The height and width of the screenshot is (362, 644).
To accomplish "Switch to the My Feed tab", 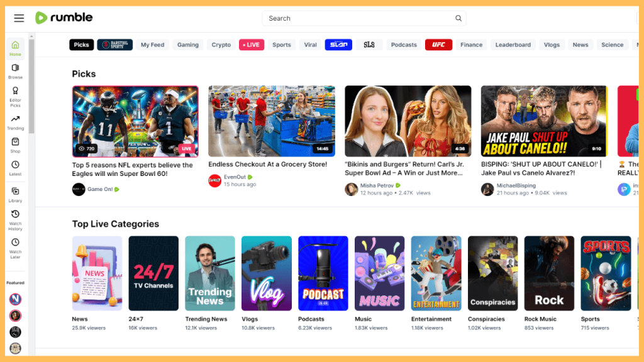I will pos(152,45).
